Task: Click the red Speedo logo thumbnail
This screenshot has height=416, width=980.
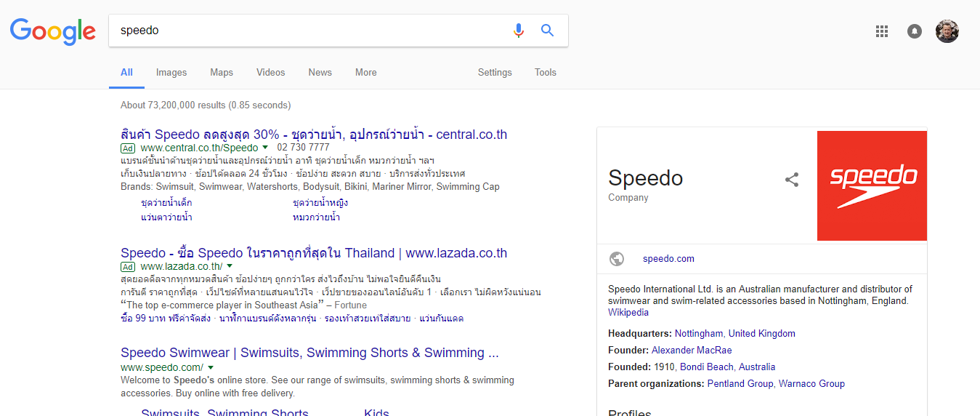Action: pos(872,185)
